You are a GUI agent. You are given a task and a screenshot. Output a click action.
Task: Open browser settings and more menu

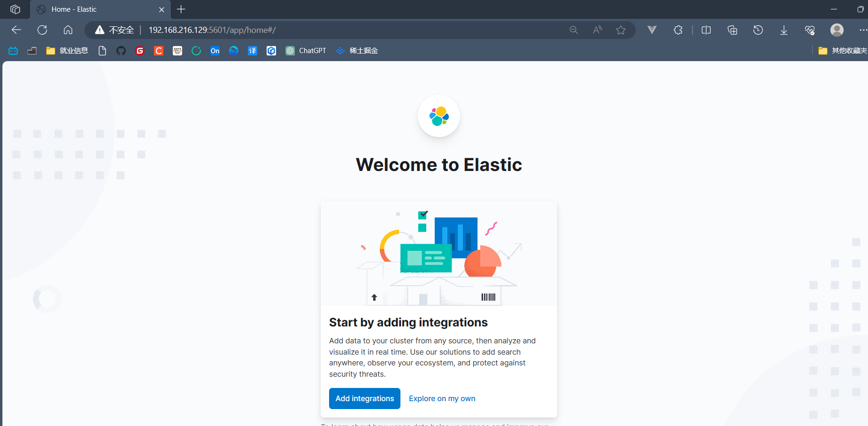pos(863,30)
